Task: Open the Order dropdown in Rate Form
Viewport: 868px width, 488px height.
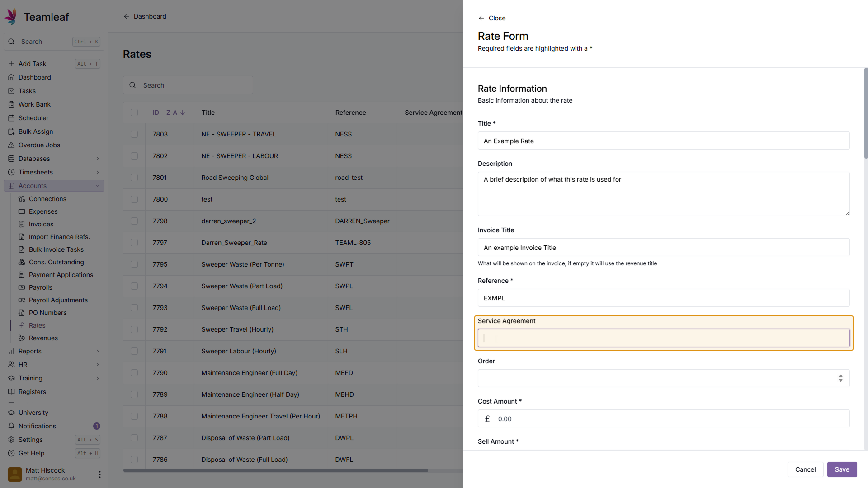Action: pos(663,378)
